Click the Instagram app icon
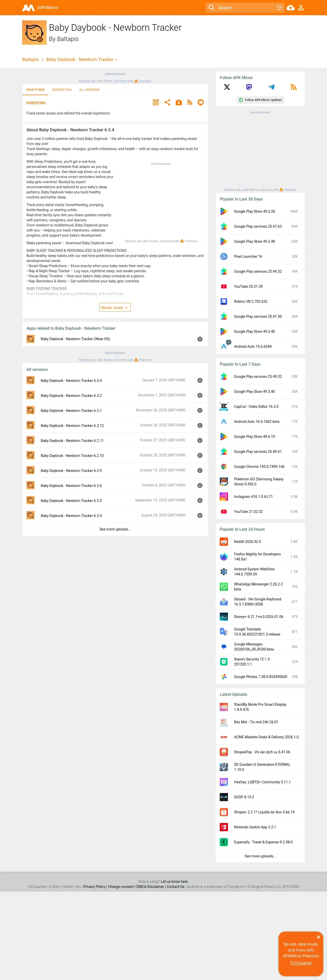The image size is (327, 980). point(224,496)
